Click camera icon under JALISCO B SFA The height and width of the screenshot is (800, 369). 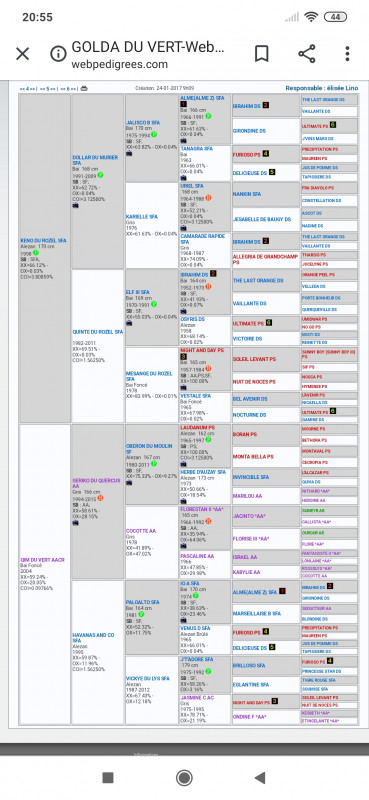click(x=130, y=153)
